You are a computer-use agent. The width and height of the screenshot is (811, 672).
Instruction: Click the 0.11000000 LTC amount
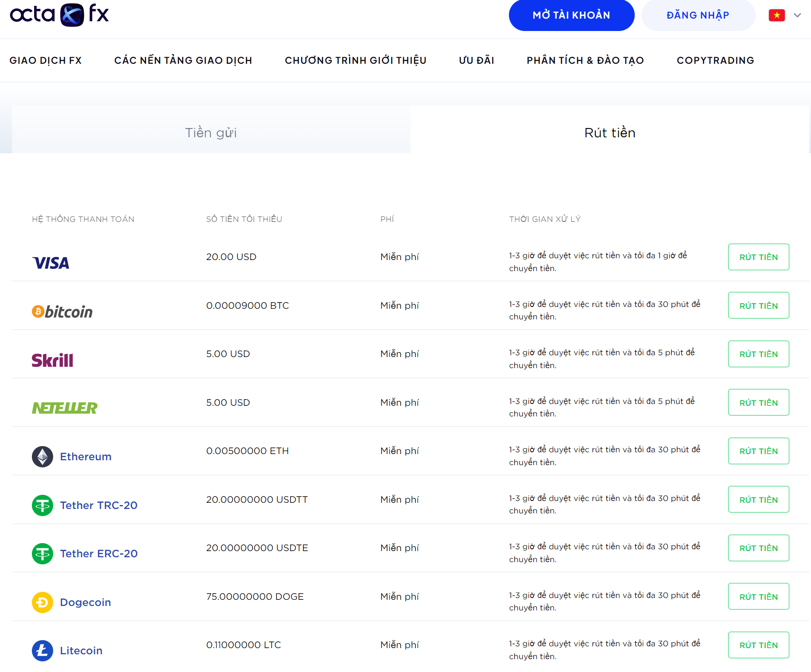pyautogui.click(x=244, y=645)
